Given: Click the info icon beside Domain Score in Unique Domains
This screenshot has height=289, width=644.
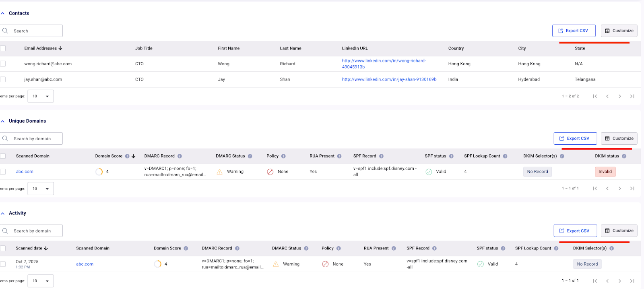Looking at the screenshot, I should [x=127, y=156].
